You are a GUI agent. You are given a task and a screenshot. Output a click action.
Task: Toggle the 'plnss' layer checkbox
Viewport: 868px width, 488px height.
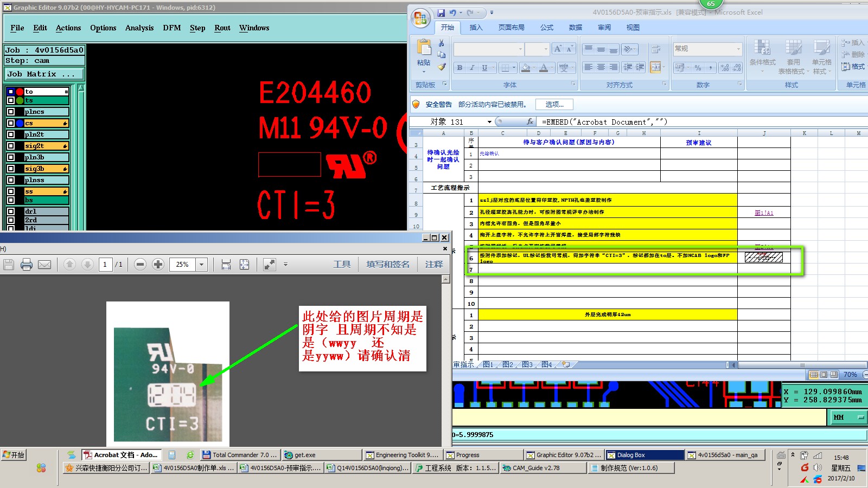(11, 180)
